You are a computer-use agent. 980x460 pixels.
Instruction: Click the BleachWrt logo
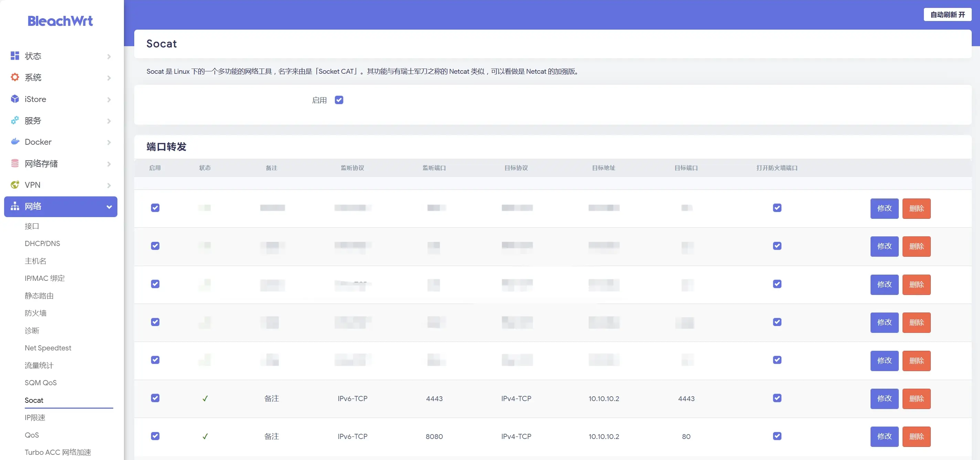[x=60, y=21]
